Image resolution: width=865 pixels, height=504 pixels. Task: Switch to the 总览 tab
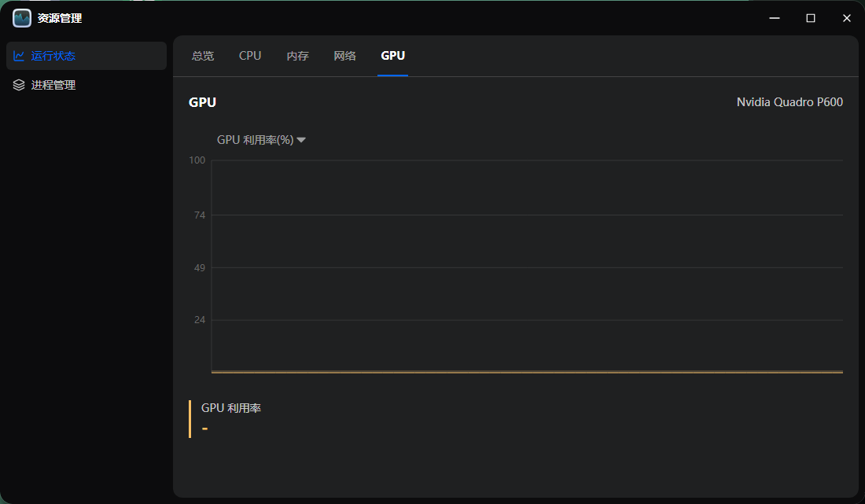coord(202,56)
